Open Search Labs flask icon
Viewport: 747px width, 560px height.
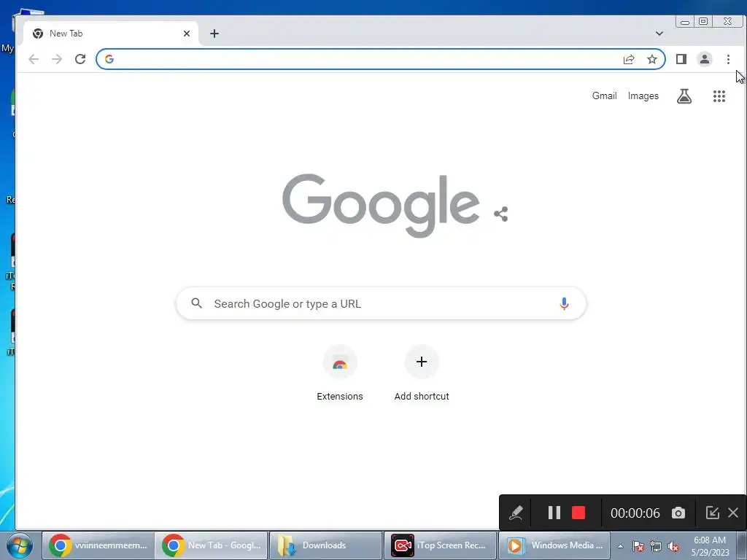684,96
